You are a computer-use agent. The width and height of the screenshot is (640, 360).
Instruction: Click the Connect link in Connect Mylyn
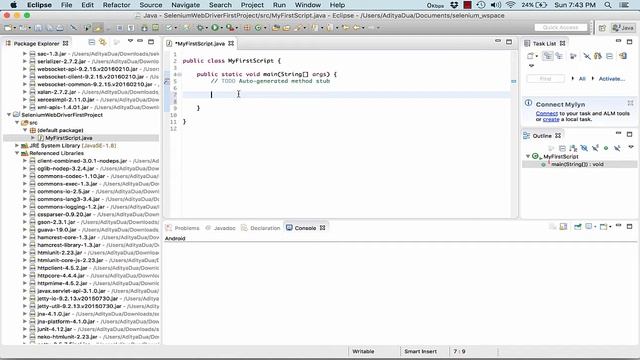point(547,113)
